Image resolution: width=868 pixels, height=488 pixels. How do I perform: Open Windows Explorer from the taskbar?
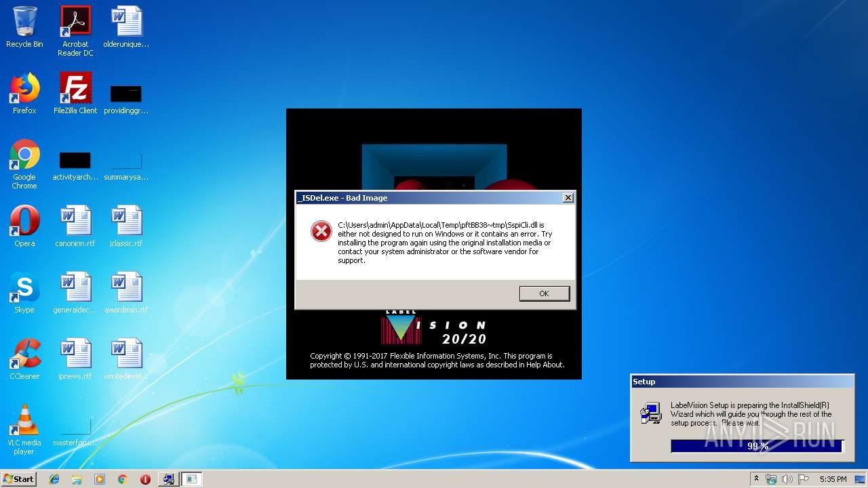[x=77, y=479]
